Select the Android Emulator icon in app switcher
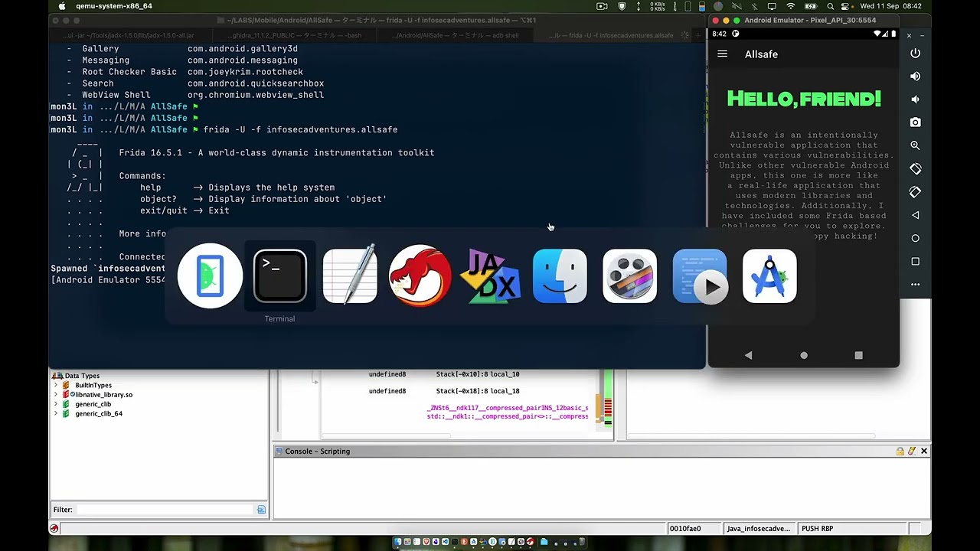 pyautogui.click(x=210, y=276)
